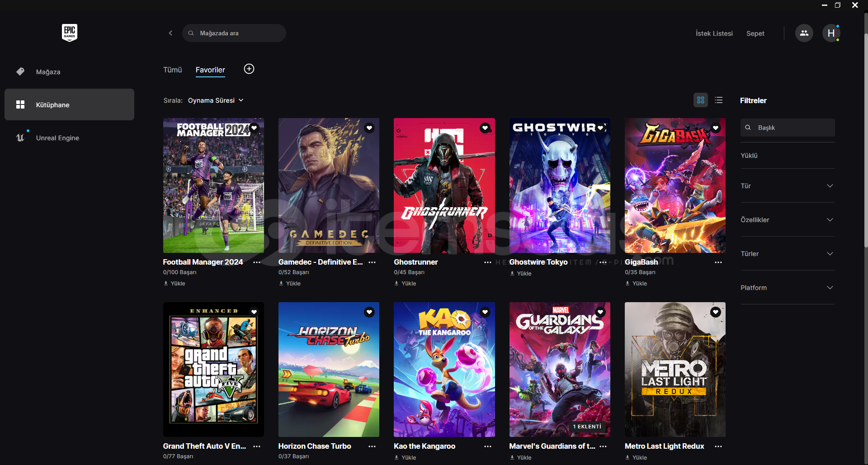
Task: Unfavorite Gamedec via heart icon
Action: [369, 128]
